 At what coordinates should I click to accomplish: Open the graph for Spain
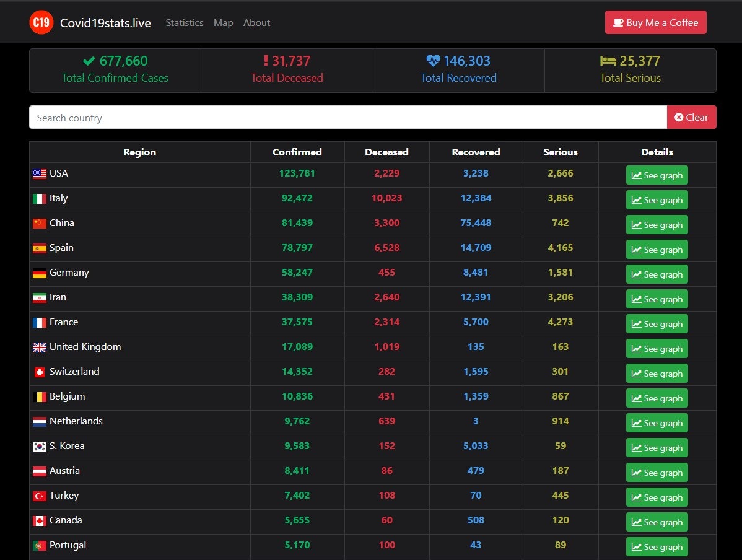pos(657,250)
